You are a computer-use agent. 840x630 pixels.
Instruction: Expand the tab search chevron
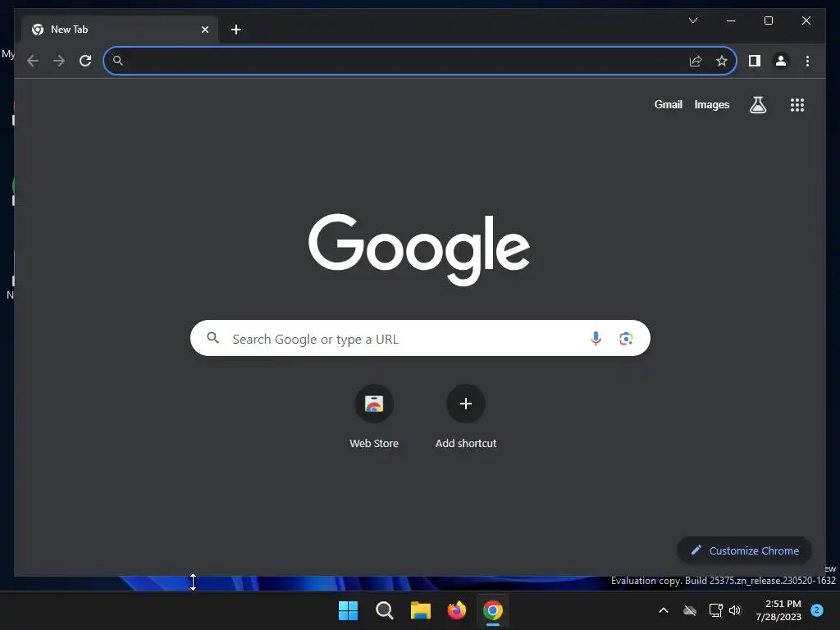(x=692, y=21)
